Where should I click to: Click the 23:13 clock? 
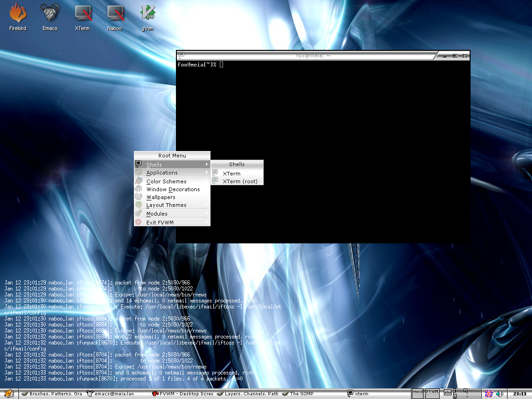[520, 393]
